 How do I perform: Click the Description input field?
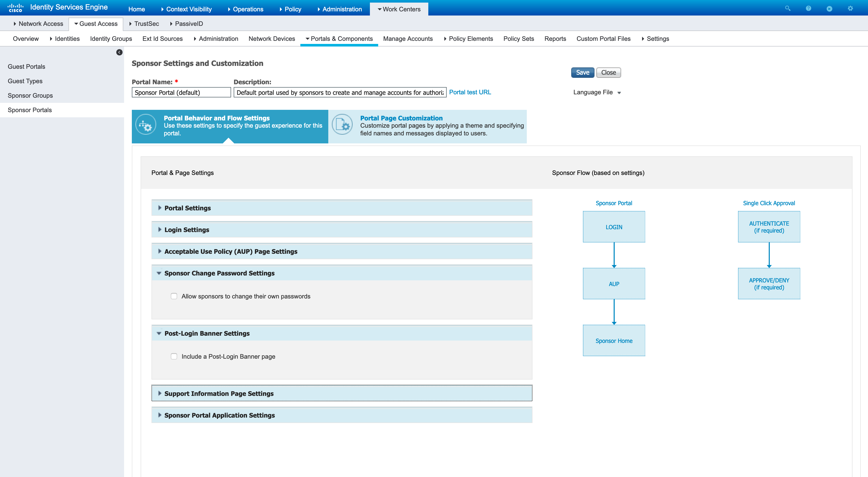click(x=340, y=92)
